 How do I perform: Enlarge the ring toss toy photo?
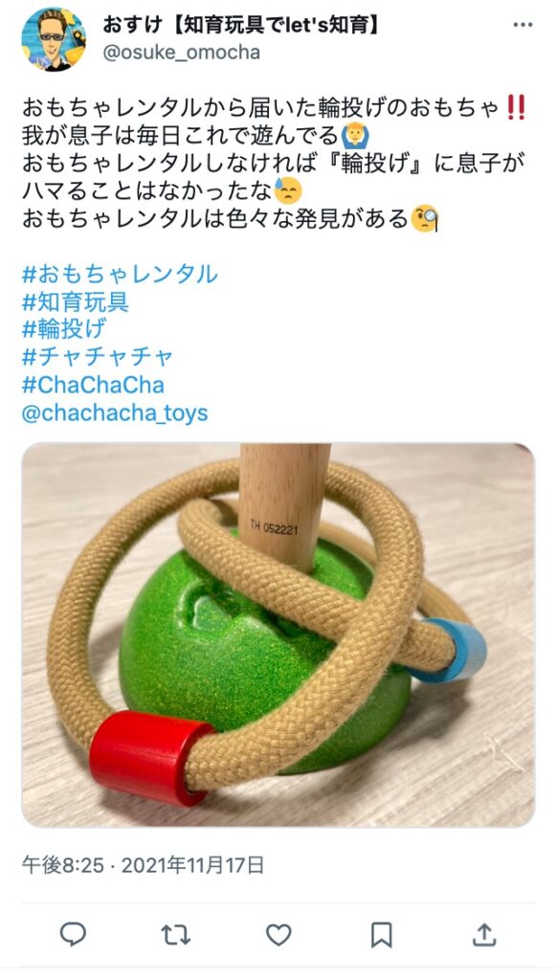pos(278,635)
